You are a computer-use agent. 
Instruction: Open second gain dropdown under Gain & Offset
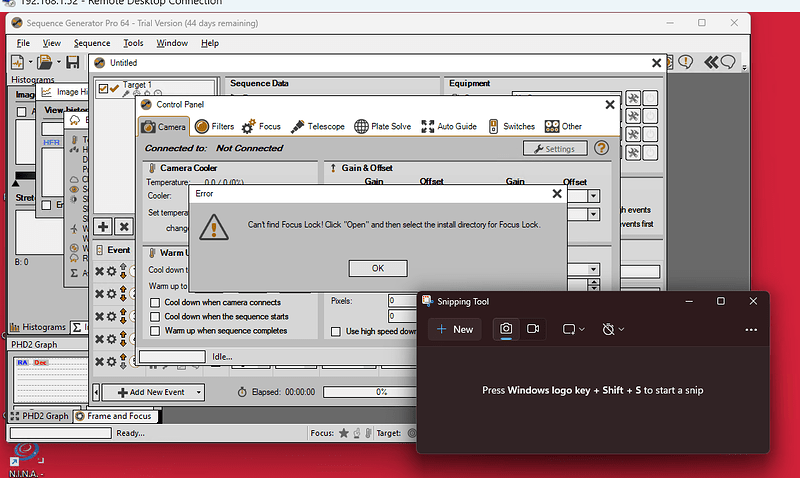pos(593,214)
